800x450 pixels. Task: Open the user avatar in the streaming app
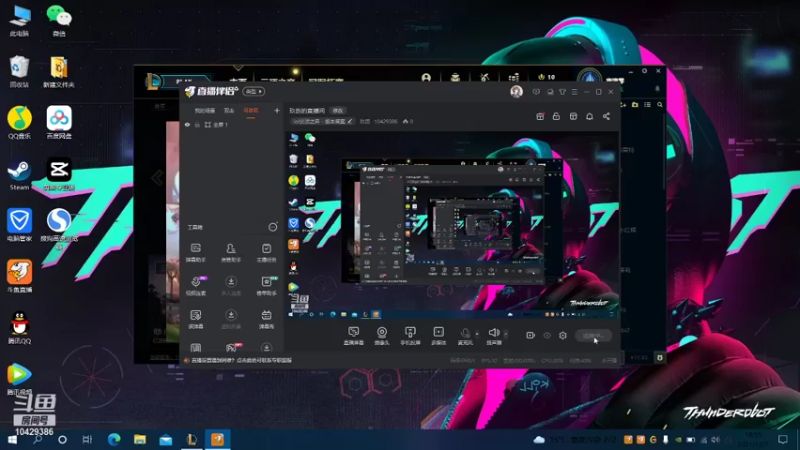[x=516, y=91]
